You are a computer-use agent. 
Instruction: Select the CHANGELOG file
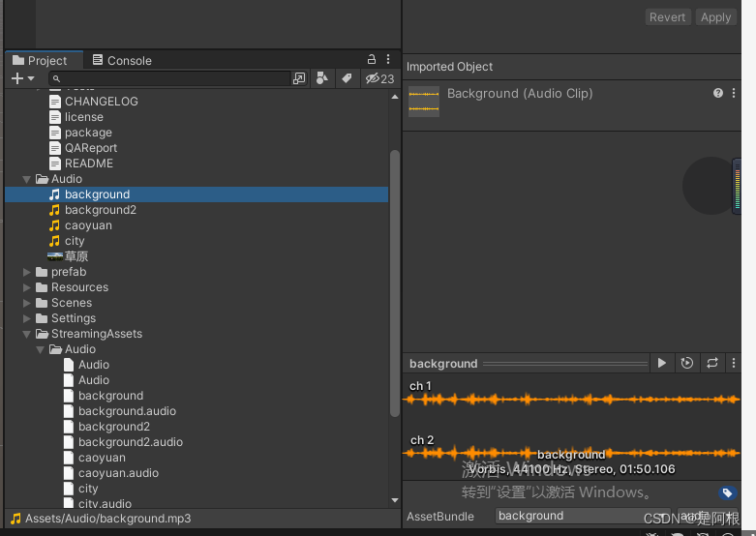[102, 102]
